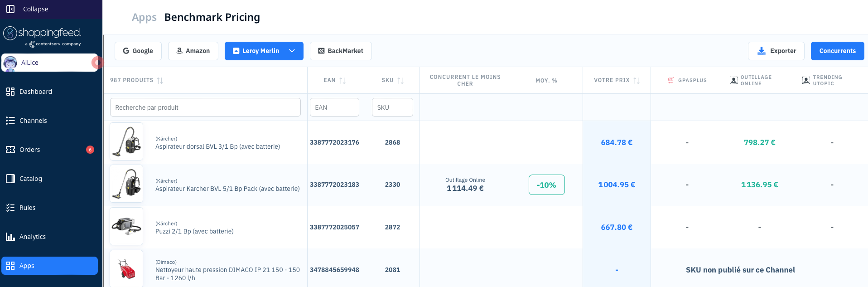This screenshot has height=287, width=868.
Task: Click the EAN value 3478845659948
Action: point(334,270)
